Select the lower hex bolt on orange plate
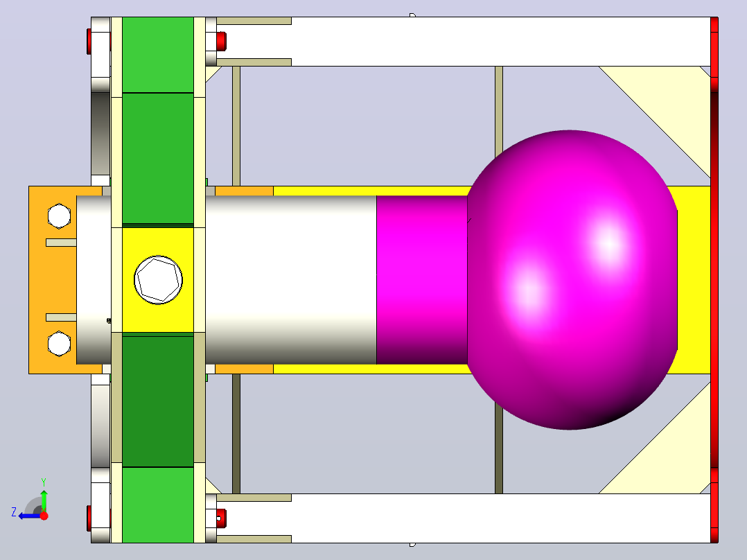Screen dimensions: 747x560 pyautogui.click(x=59, y=344)
